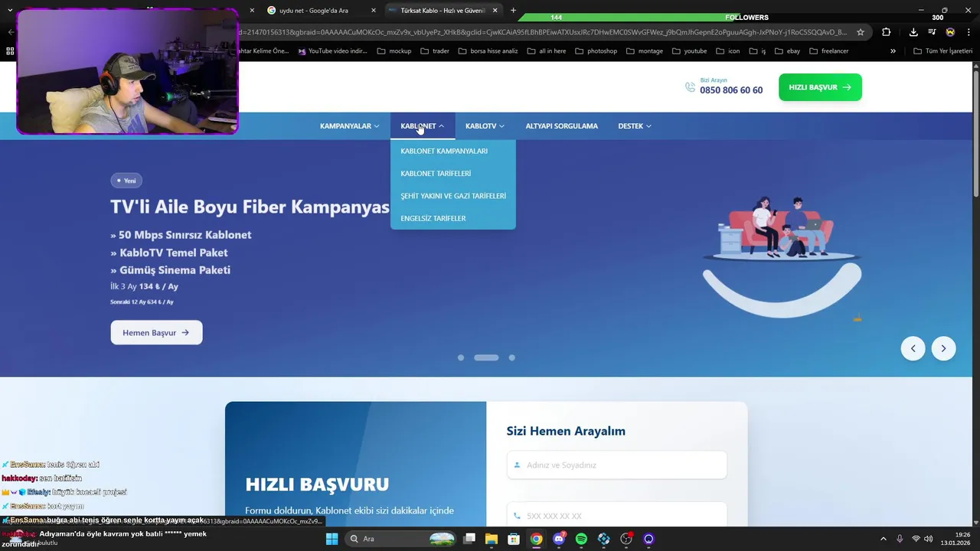Collapse the KABLONET dropdown menu

coord(422,126)
